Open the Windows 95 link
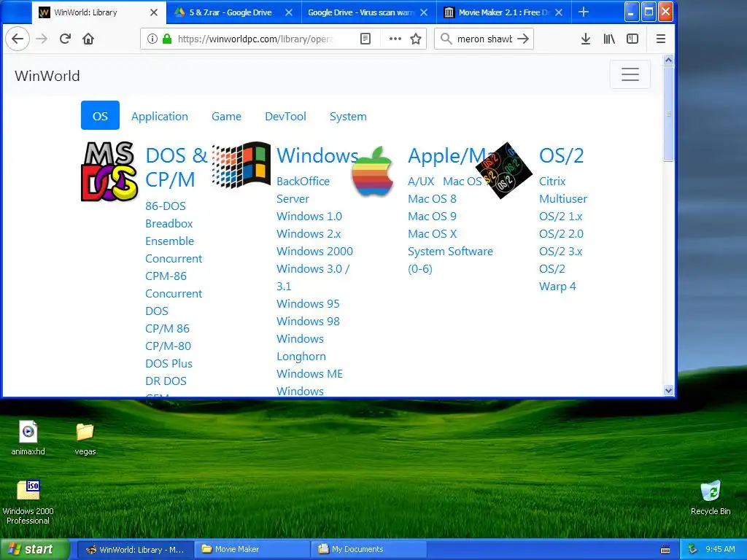The height and width of the screenshot is (560, 747). (308, 303)
